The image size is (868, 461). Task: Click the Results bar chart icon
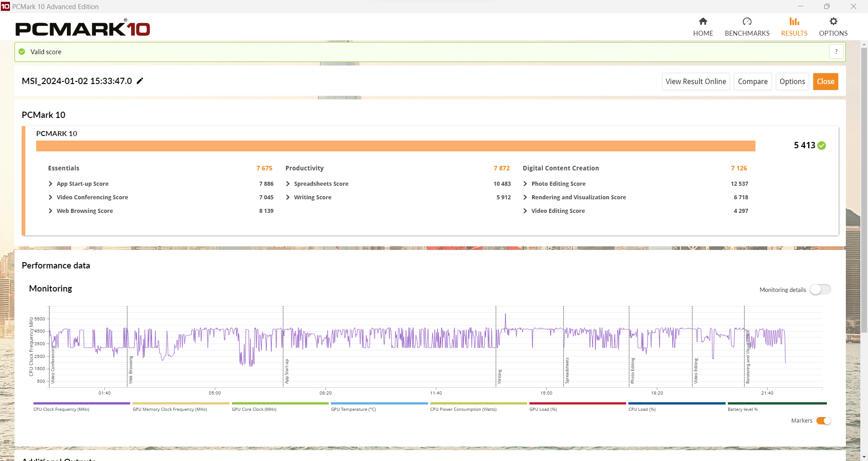coord(794,22)
